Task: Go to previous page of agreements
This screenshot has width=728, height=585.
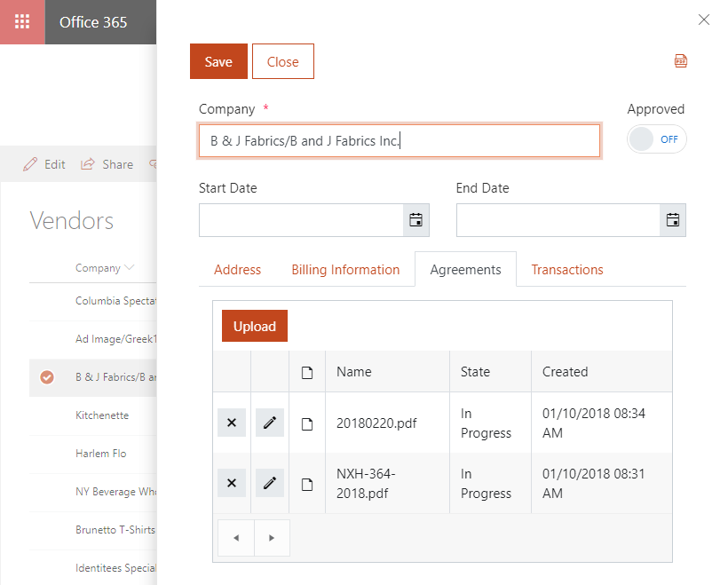Action: 235,538
